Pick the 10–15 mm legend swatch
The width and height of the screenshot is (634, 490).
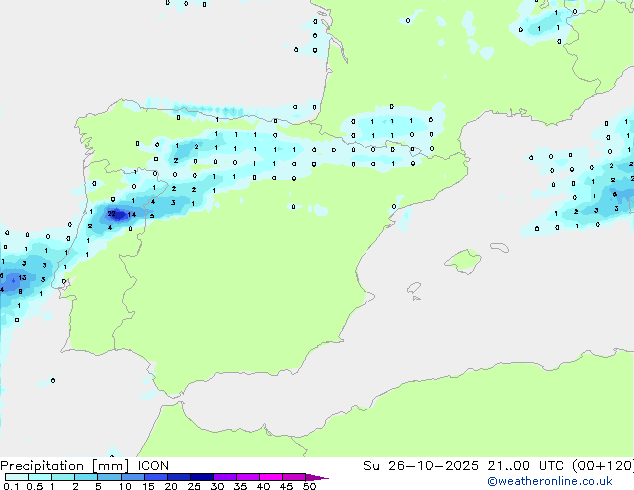click(x=132, y=477)
